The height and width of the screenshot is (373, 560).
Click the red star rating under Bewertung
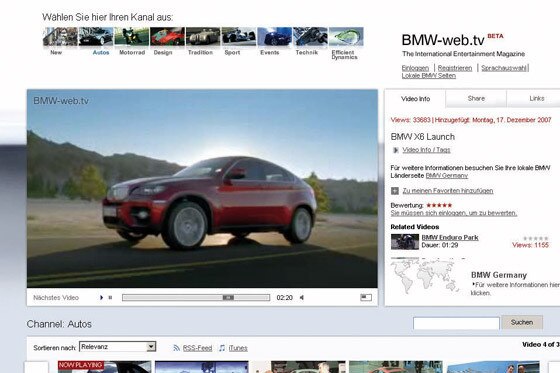[439, 205]
